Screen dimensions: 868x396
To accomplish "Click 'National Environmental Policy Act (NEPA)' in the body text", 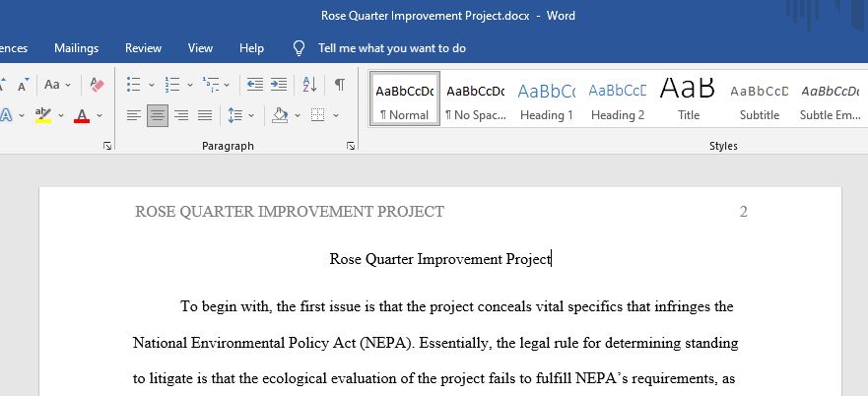I will click(273, 344).
